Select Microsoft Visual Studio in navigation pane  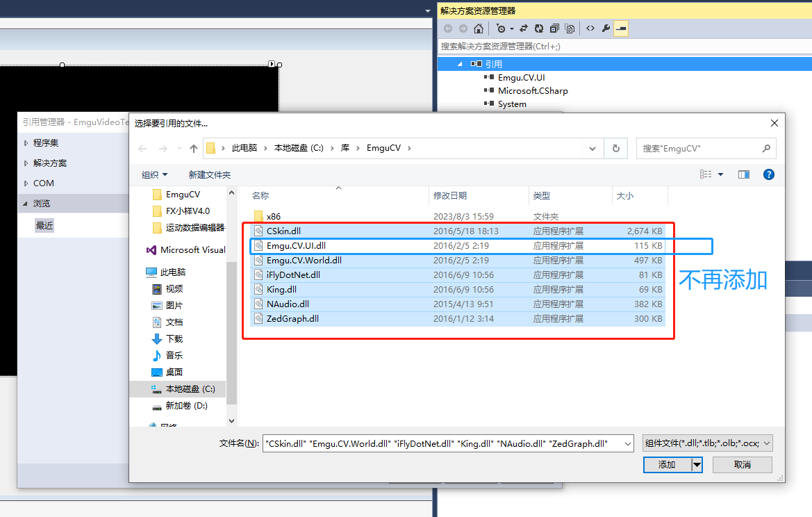[x=192, y=249]
